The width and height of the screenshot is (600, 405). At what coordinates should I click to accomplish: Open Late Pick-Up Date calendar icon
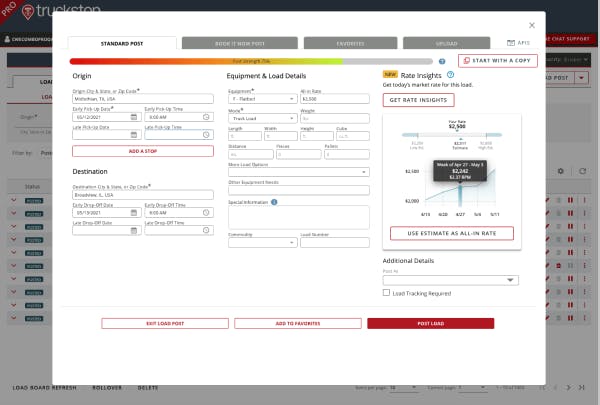135,134
